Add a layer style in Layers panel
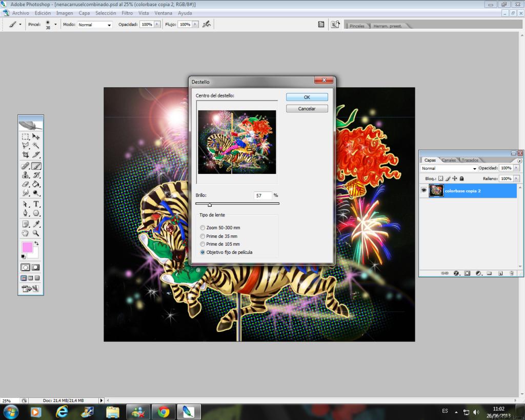Viewport: 525px width, 420px height. (456, 273)
